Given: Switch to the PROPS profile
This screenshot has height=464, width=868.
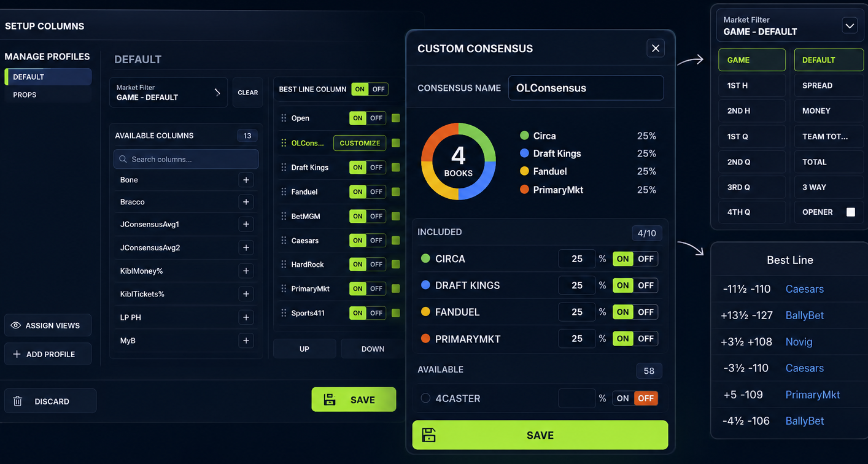Looking at the screenshot, I should pyautogui.click(x=48, y=95).
